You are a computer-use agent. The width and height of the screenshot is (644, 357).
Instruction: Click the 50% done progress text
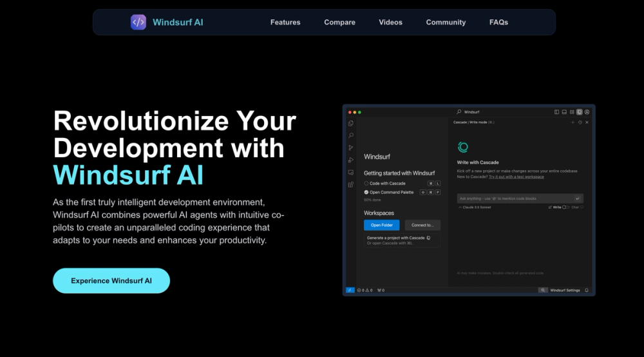372,200
